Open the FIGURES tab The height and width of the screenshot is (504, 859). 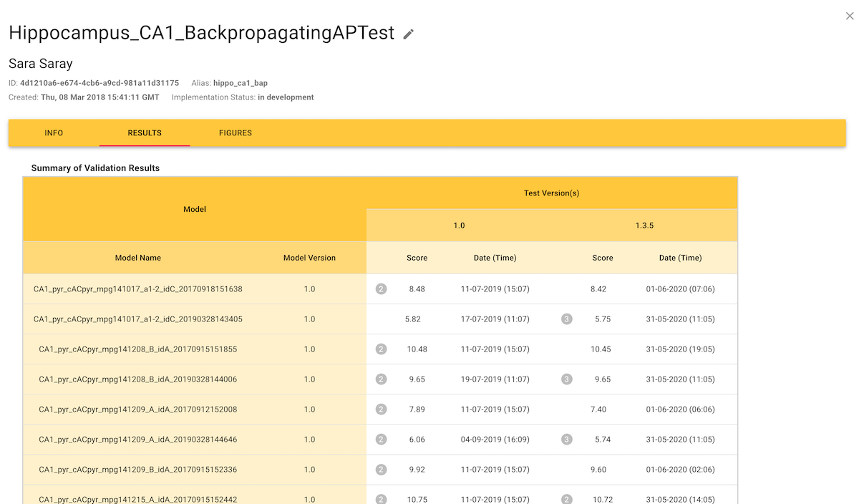(236, 133)
